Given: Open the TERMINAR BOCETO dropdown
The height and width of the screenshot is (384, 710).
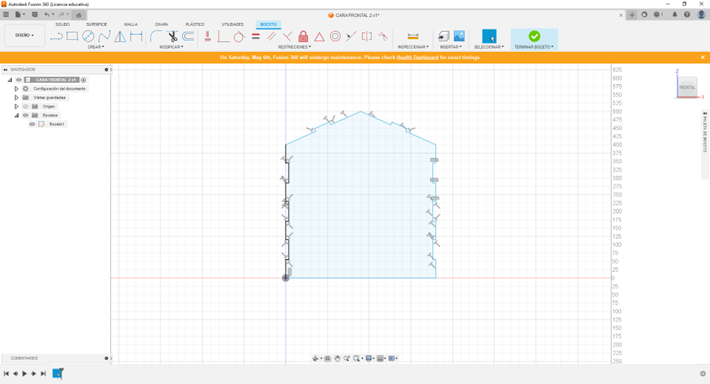Looking at the screenshot, I should coord(534,47).
